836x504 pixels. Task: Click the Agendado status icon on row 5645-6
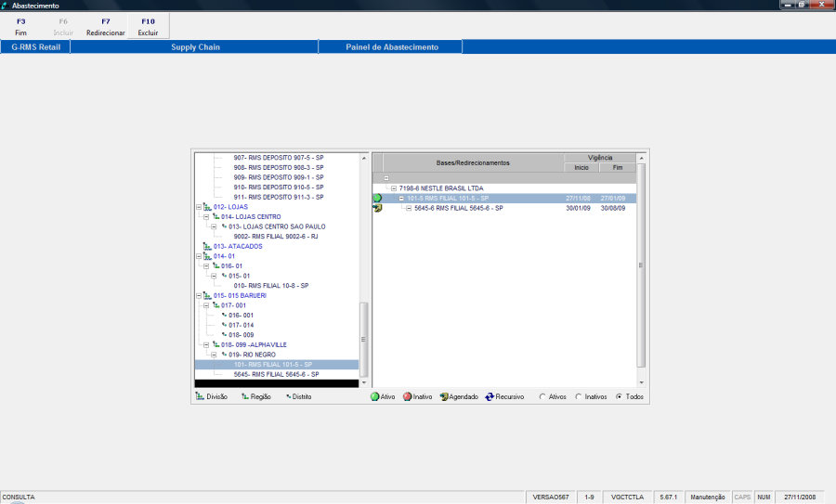pyautogui.click(x=377, y=209)
